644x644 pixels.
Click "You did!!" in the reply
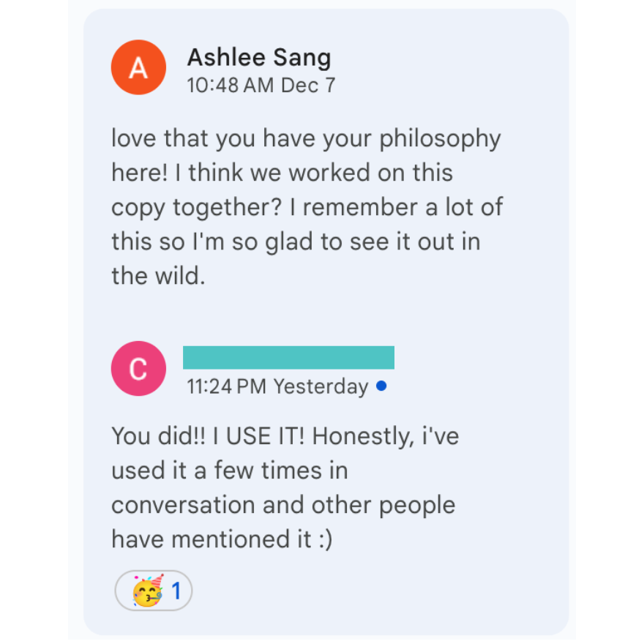[x=159, y=435]
